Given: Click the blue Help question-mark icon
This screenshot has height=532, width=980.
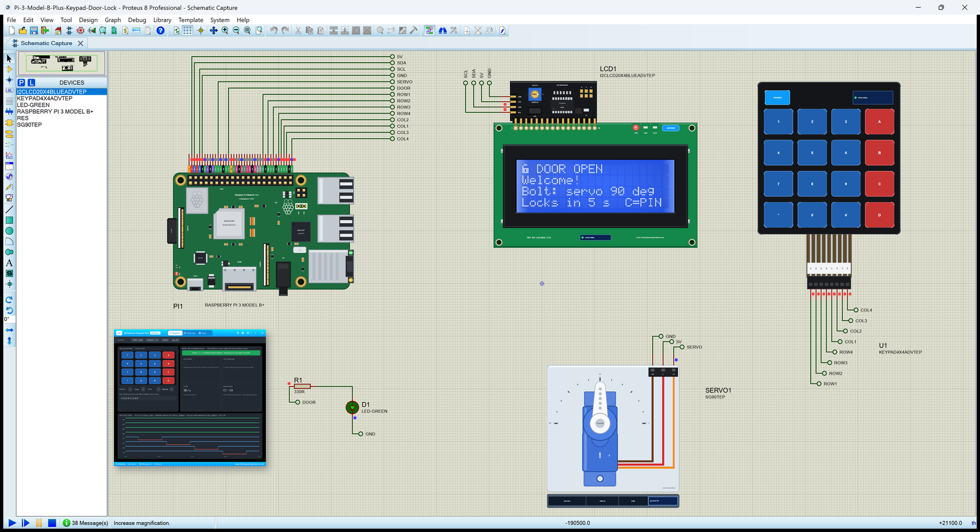Looking at the screenshot, I should 161,30.
